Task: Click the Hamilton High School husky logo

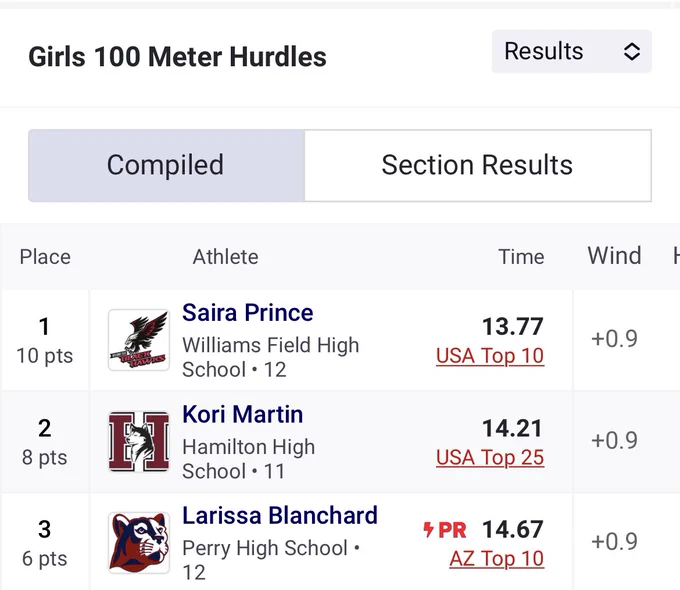Action: (x=138, y=441)
